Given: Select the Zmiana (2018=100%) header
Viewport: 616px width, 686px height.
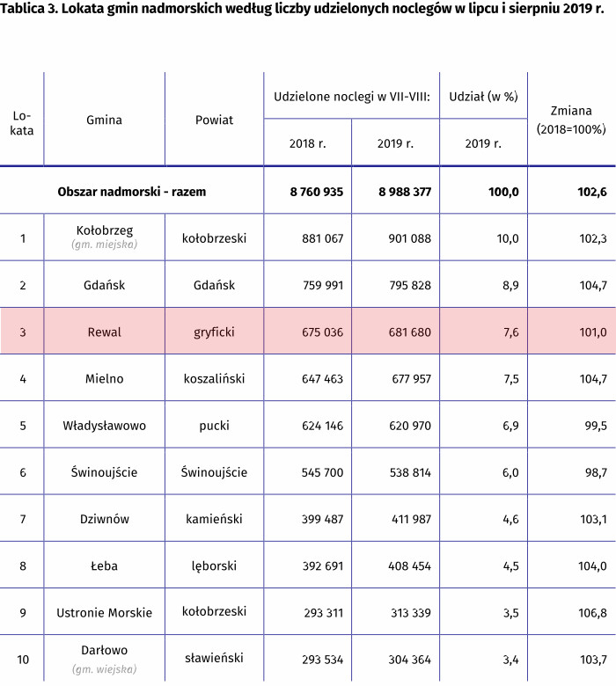Looking at the screenshot, I should point(571,120).
